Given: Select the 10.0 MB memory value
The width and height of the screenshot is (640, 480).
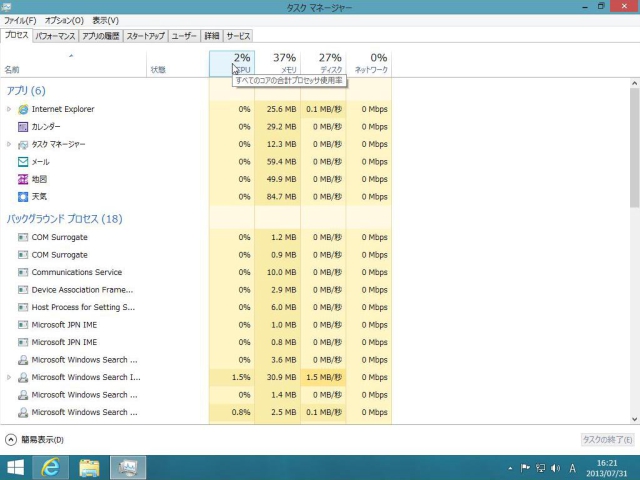Looking at the screenshot, I should click(281, 272).
